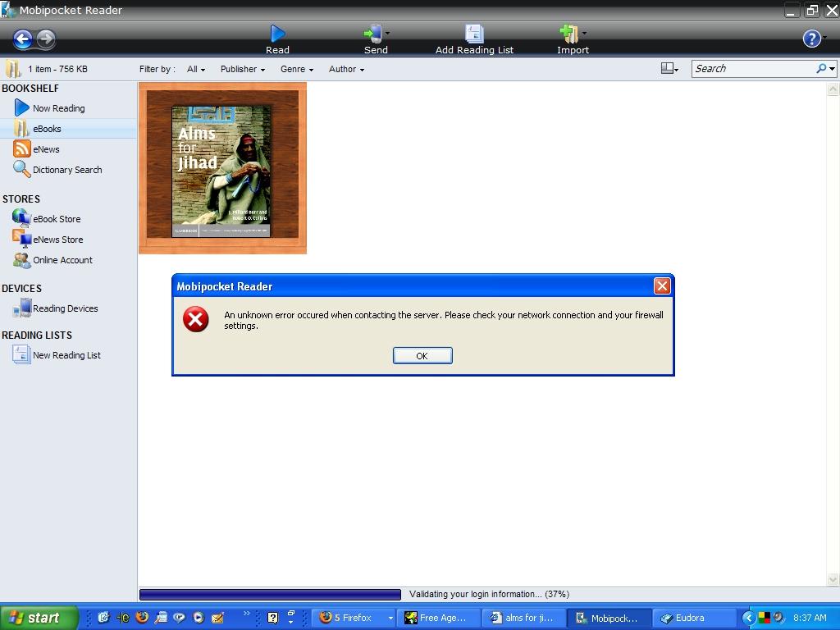Open the help question mark icon
This screenshot has height=630, width=840.
pyautogui.click(x=811, y=39)
